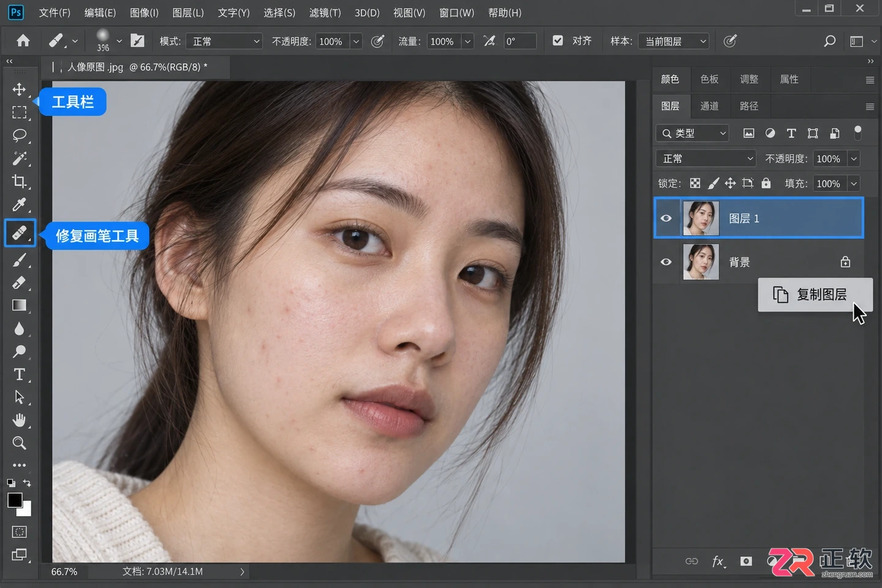Select the Hand tool
The image size is (882, 588).
click(19, 420)
